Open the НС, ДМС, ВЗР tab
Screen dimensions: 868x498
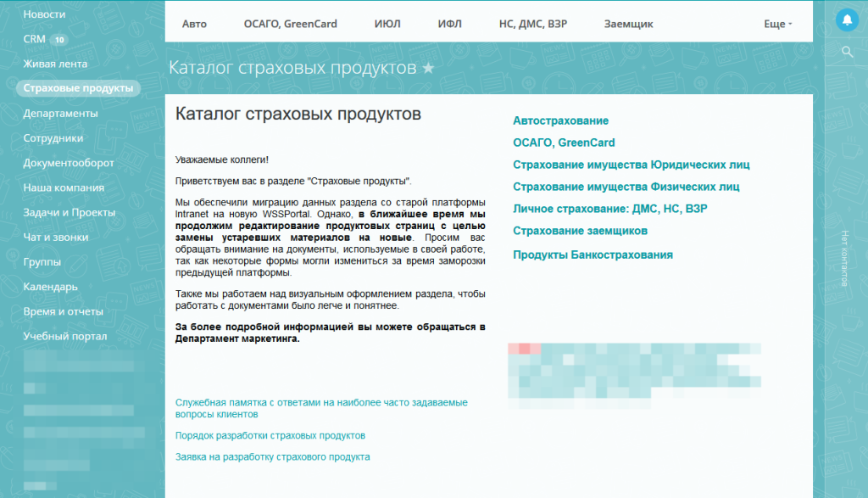(x=532, y=24)
